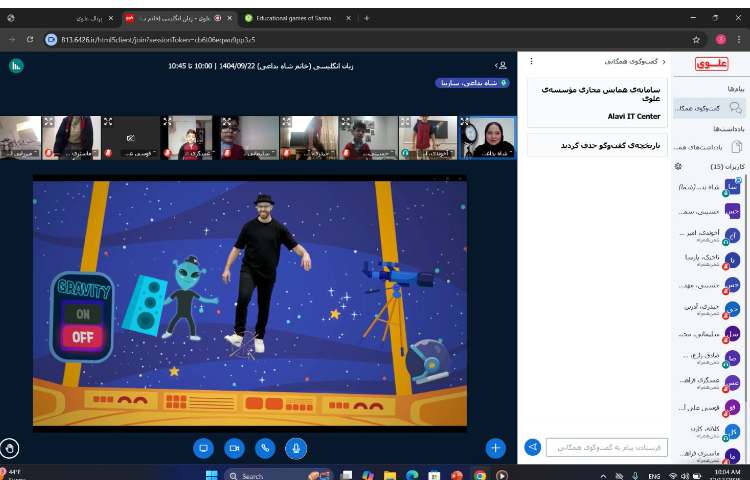Click the raise hand icon
This screenshot has height=480, width=750.
coord(11,448)
